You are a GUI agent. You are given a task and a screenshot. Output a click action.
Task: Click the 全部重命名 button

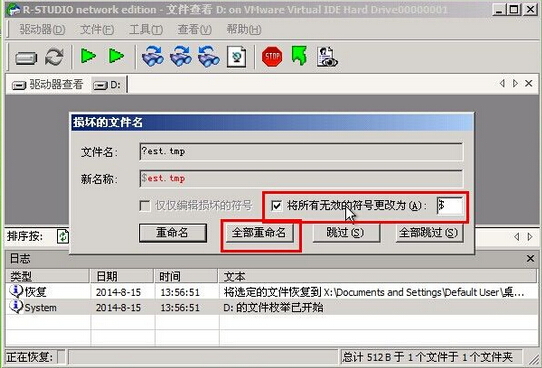259,233
